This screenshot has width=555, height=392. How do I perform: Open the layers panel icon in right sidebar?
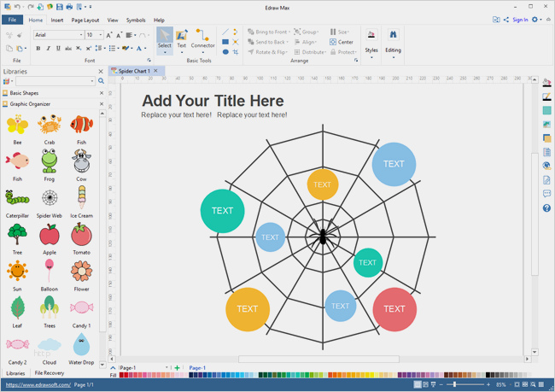tap(546, 138)
